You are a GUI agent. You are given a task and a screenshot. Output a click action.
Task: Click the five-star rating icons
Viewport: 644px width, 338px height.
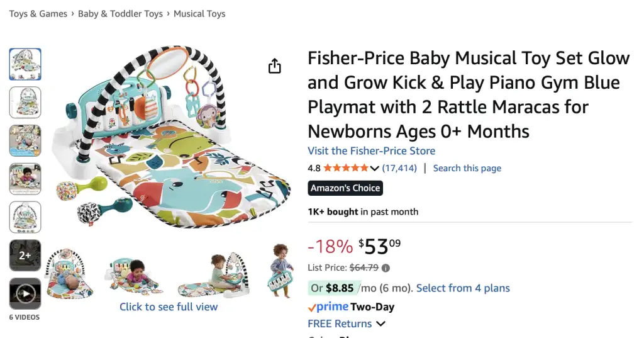pyautogui.click(x=346, y=168)
